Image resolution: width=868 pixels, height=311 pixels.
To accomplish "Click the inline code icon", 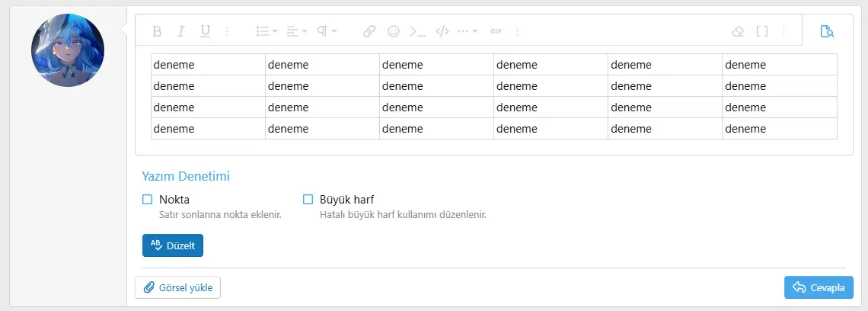I will (x=417, y=31).
